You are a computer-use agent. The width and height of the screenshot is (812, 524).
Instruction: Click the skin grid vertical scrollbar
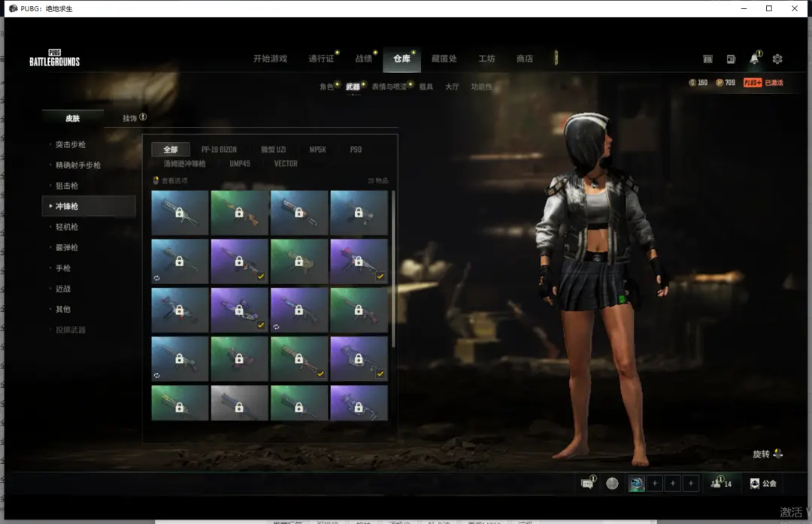[393, 268]
